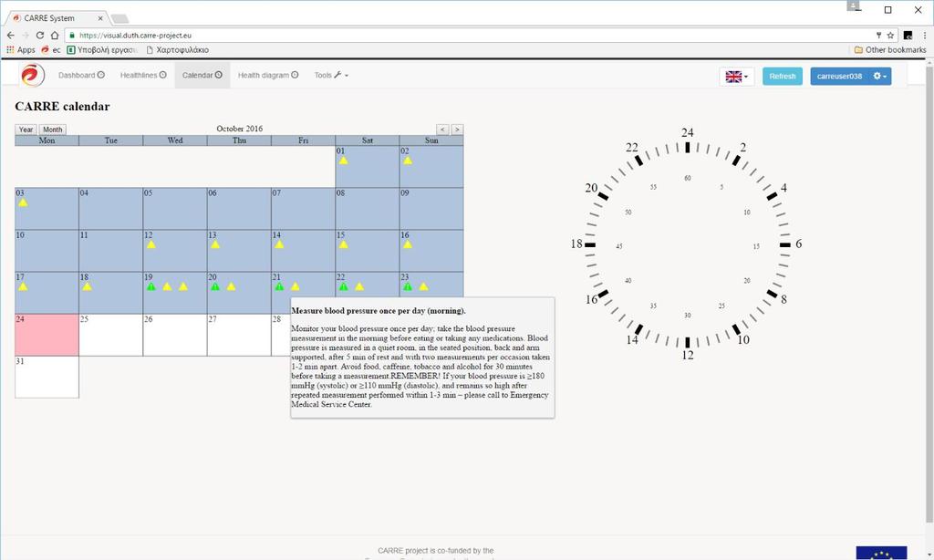Switch calendar to Month view

pos(52,130)
